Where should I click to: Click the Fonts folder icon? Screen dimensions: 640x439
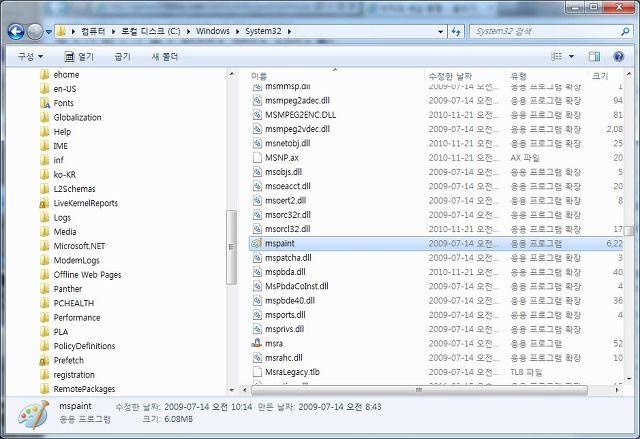(45, 103)
